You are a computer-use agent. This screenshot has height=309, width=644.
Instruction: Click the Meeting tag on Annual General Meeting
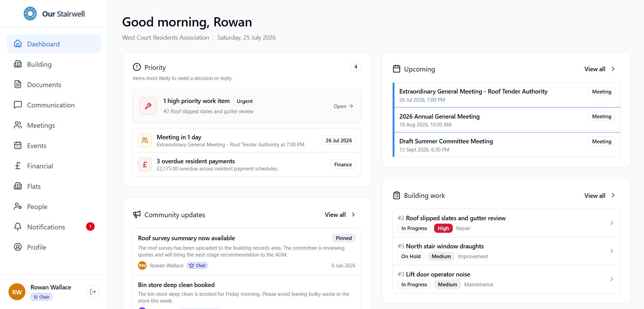coord(602,117)
